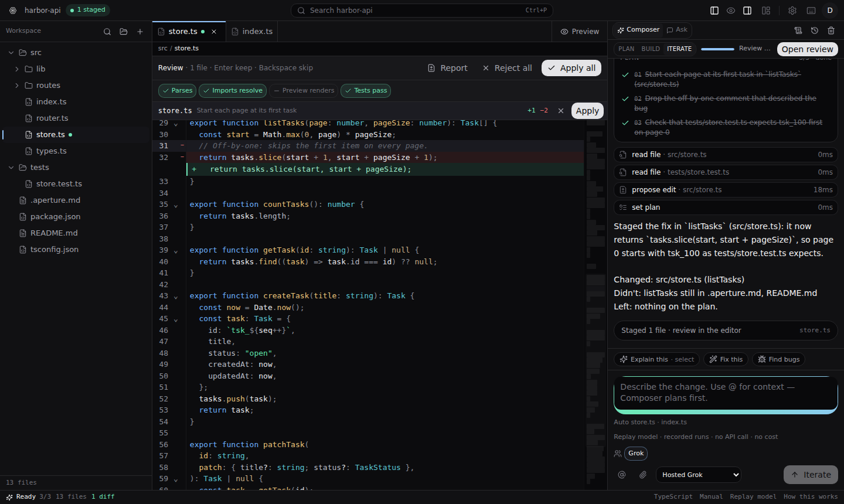The height and width of the screenshot is (504, 844).
Task: Expand the routes folder
Action: coord(17,86)
